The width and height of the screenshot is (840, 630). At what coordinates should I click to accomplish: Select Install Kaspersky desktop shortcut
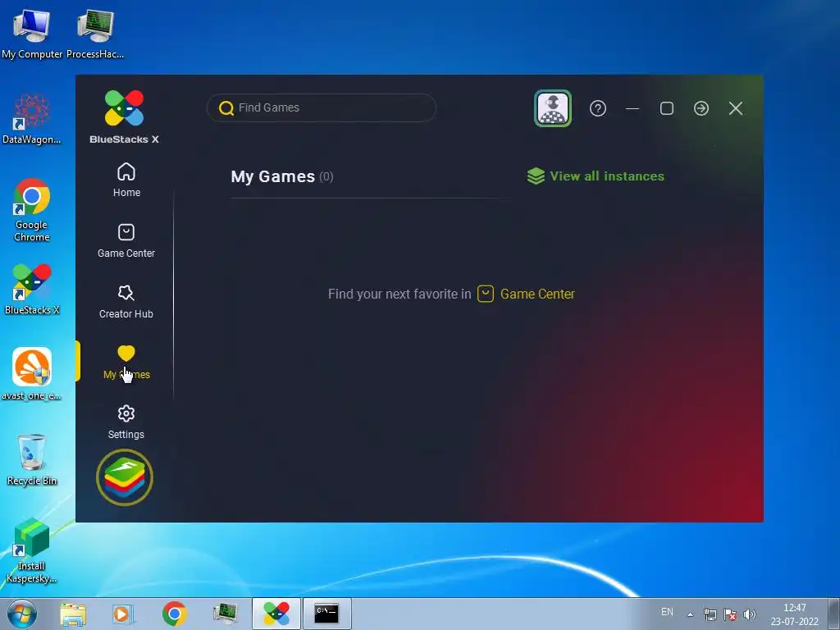tap(32, 550)
